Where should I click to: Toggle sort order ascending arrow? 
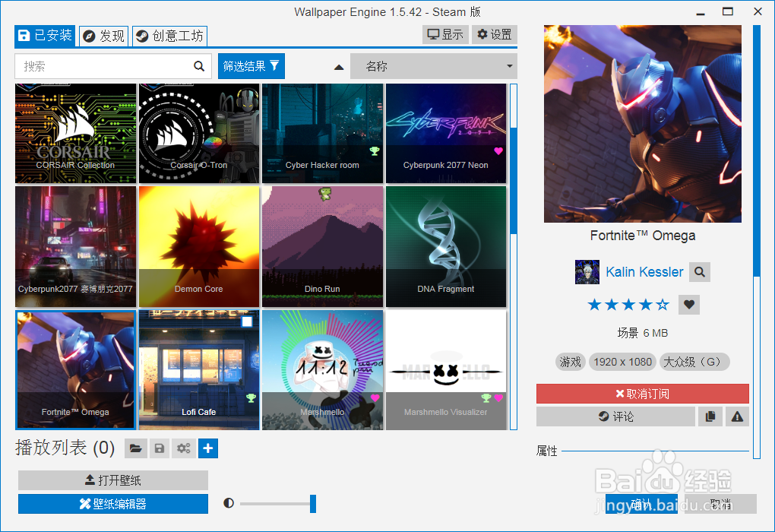tap(339, 67)
